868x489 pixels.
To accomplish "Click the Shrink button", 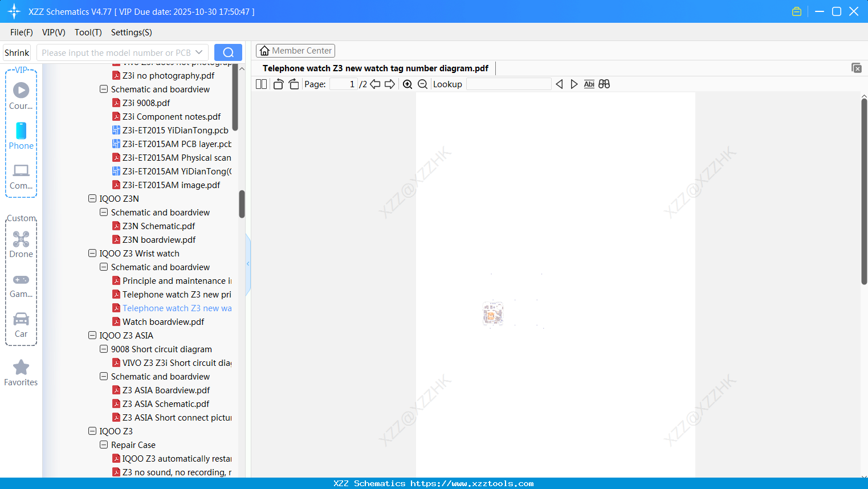I will coord(17,52).
